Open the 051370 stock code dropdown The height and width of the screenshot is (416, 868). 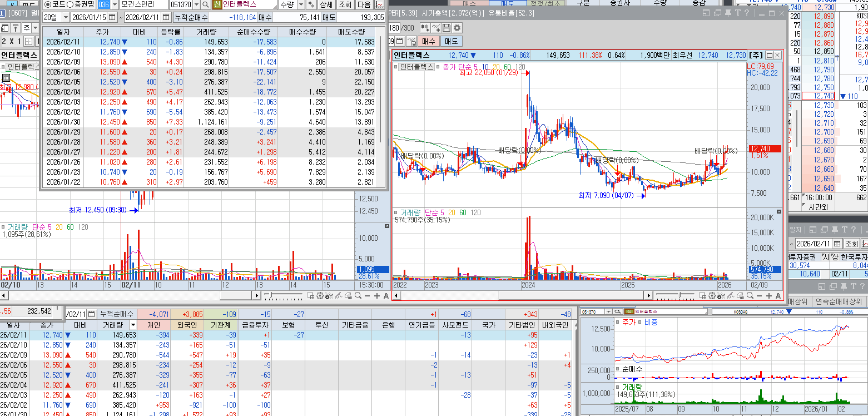(x=196, y=4)
